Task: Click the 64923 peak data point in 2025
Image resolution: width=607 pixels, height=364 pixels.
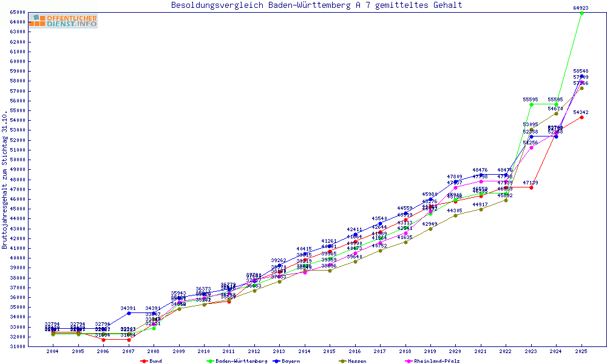Action: 582,13
